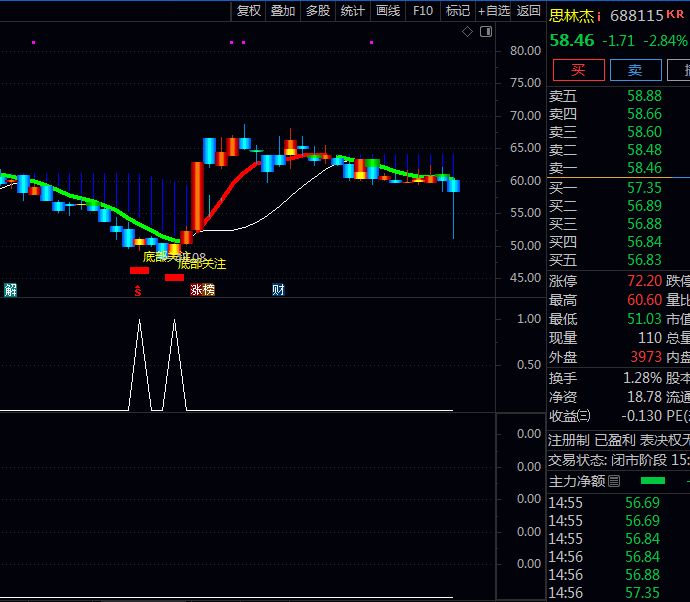Activate the 画线 drawing tool

[388, 11]
